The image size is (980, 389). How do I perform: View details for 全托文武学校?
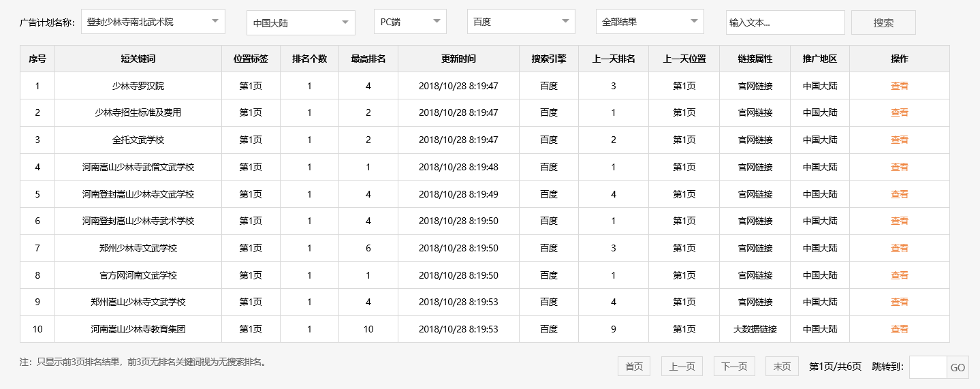tap(899, 140)
